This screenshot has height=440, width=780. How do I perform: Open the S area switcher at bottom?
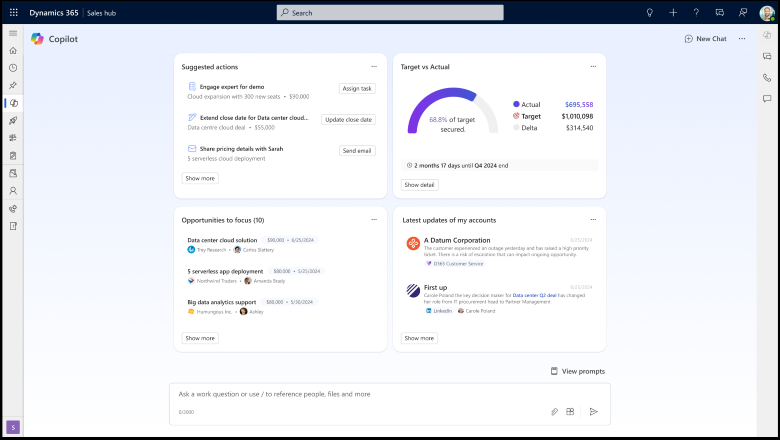(13, 427)
